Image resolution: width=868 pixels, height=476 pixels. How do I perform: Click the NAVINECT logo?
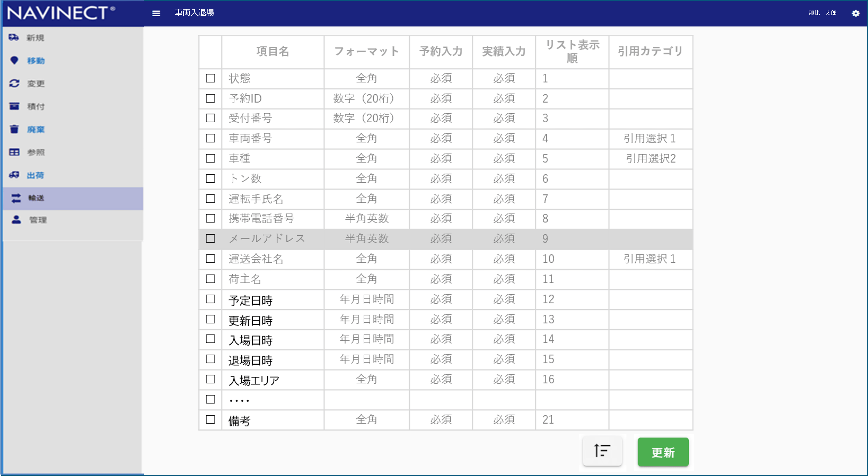(61, 13)
